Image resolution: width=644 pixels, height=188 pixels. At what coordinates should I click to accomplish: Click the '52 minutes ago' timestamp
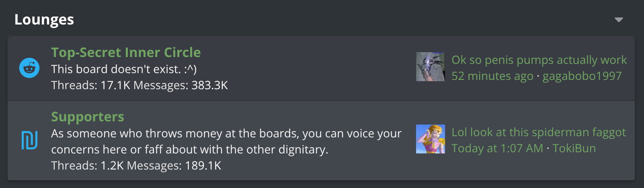click(492, 76)
